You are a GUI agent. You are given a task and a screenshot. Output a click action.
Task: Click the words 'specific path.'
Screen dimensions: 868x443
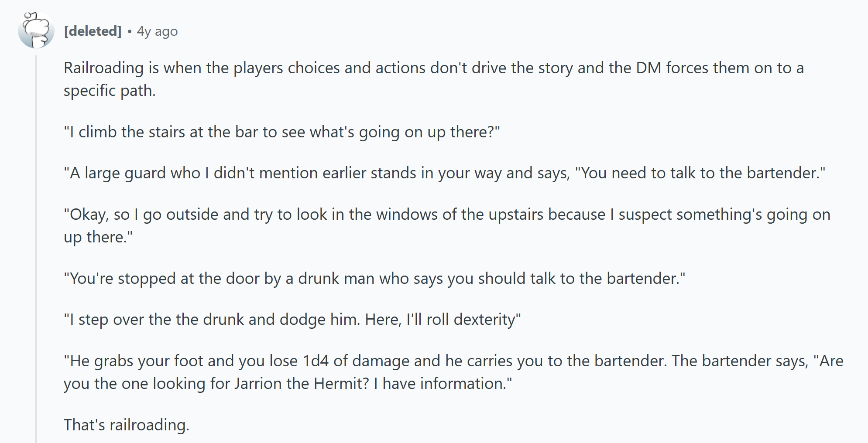click(110, 91)
